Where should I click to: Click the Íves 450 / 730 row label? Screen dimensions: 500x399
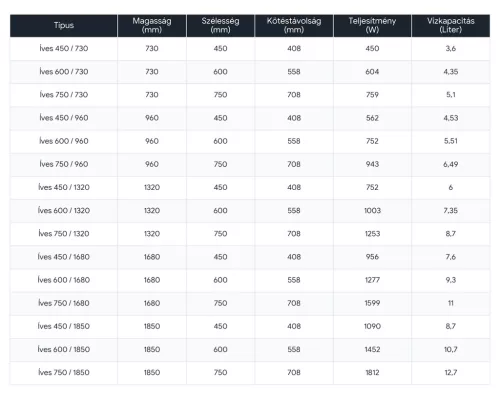click(64, 49)
